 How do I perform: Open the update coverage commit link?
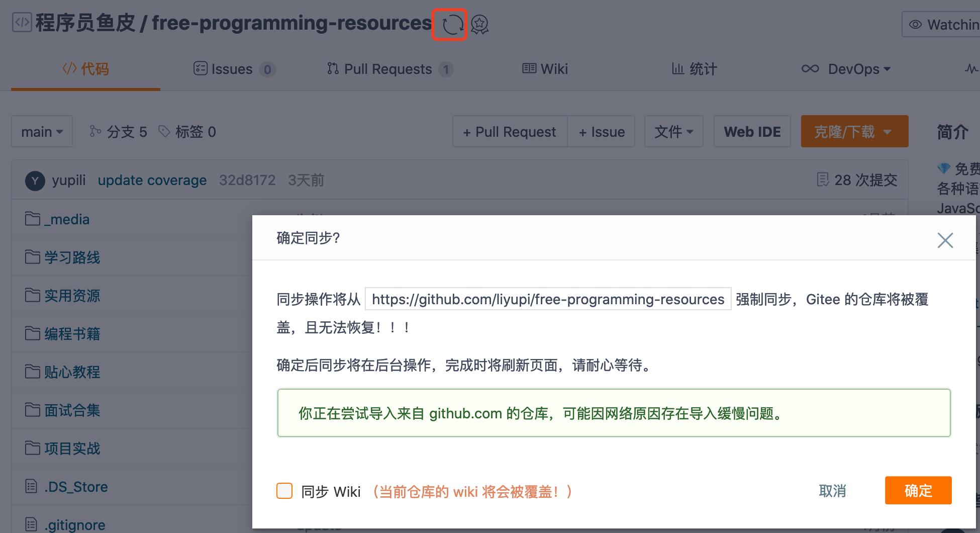pos(152,180)
